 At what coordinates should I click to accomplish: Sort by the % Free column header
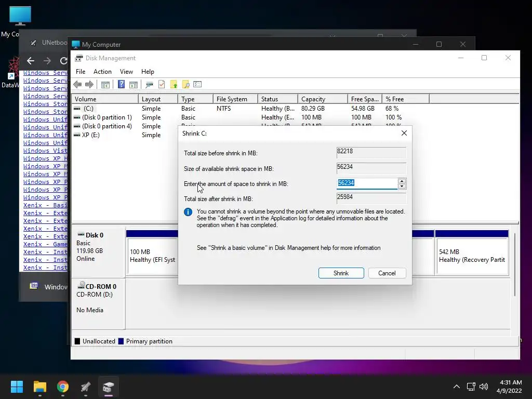[x=406, y=99]
